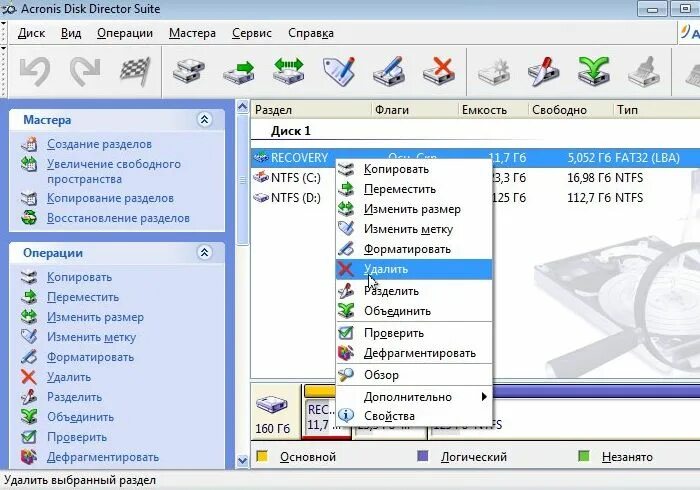Sort by the Емкость column header
The width and height of the screenshot is (700, 490).
coord(493,110)
